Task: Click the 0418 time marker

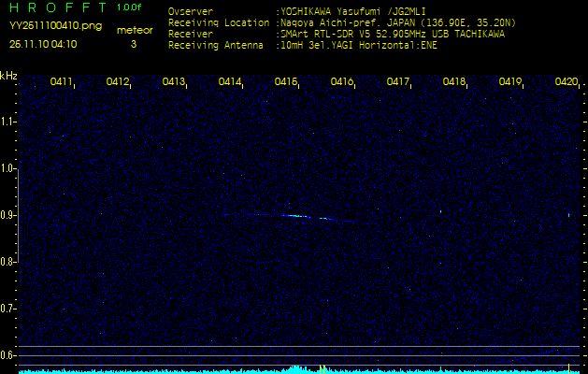Action: (454, 82)
